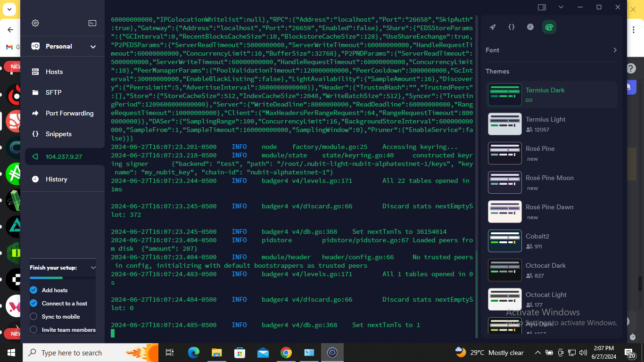Open the SFTP section
This screenshot has height=362, width=644.
62,92
